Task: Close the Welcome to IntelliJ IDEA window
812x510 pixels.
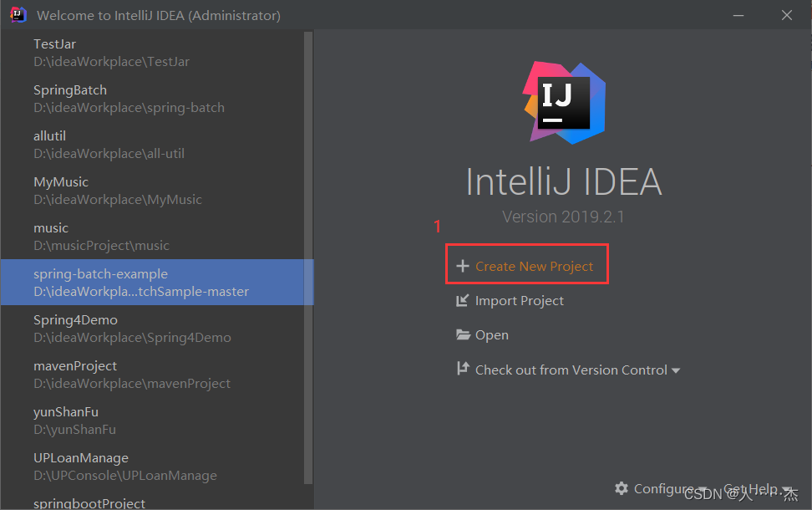Action: pos(787,16)
